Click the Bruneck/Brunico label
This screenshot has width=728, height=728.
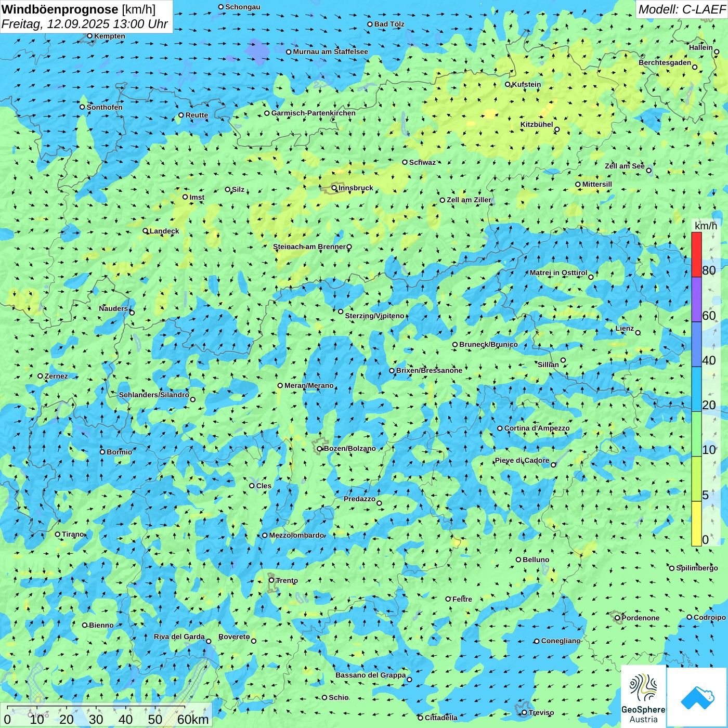pos(488,344)
